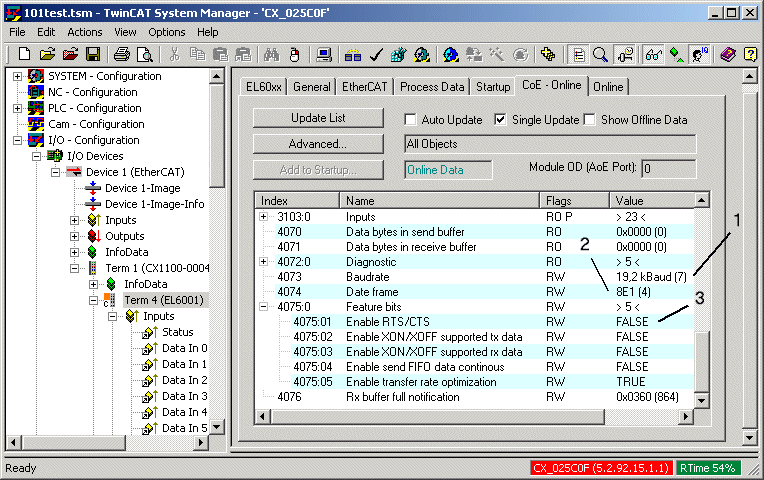Switch to the Process Data tab

(432, 87)
